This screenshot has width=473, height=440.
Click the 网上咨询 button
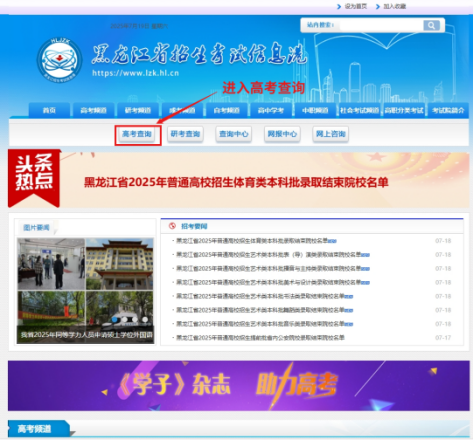(x=331, y=134)
